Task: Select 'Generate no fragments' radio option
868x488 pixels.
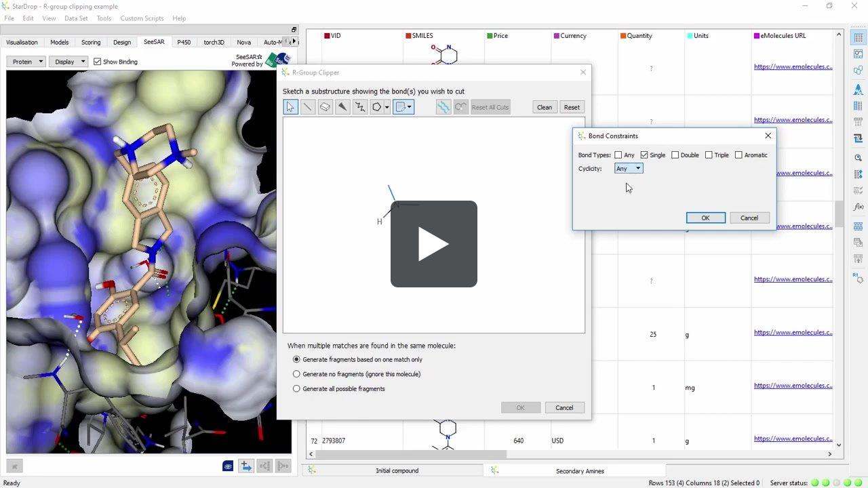Action: point(296,374)
